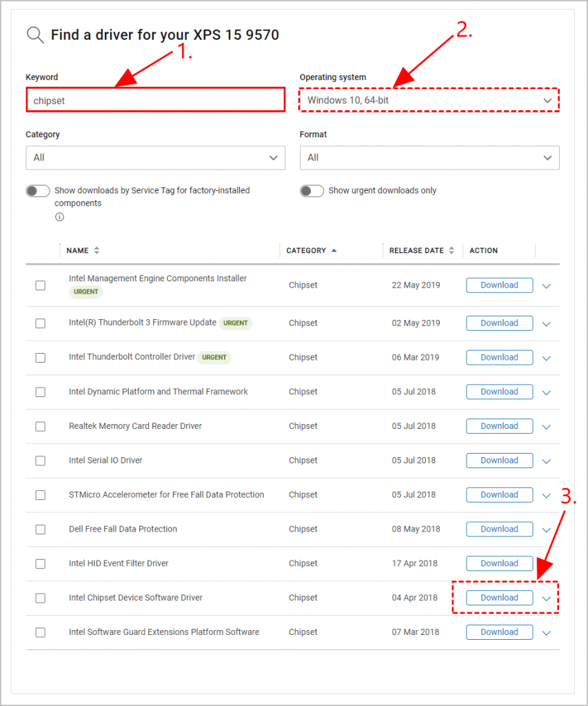
Task: Check the Realtek Memory Card Reader Driver checkbox
Action: coord(40,426)
